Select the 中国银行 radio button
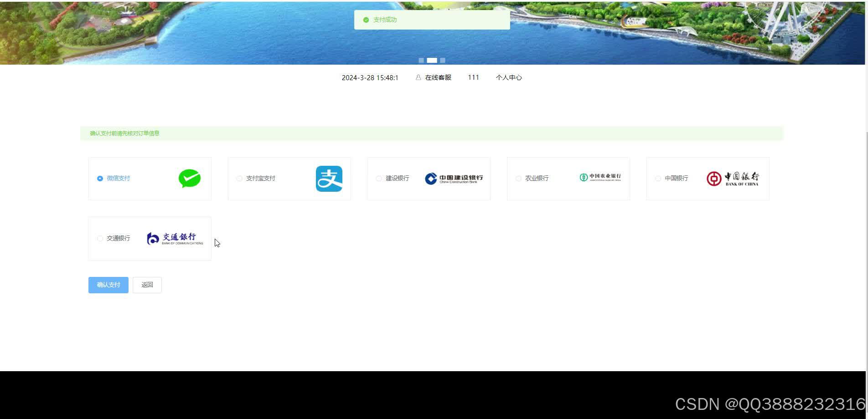Screen dimensions: 868x419 click(x=658, y=179)
